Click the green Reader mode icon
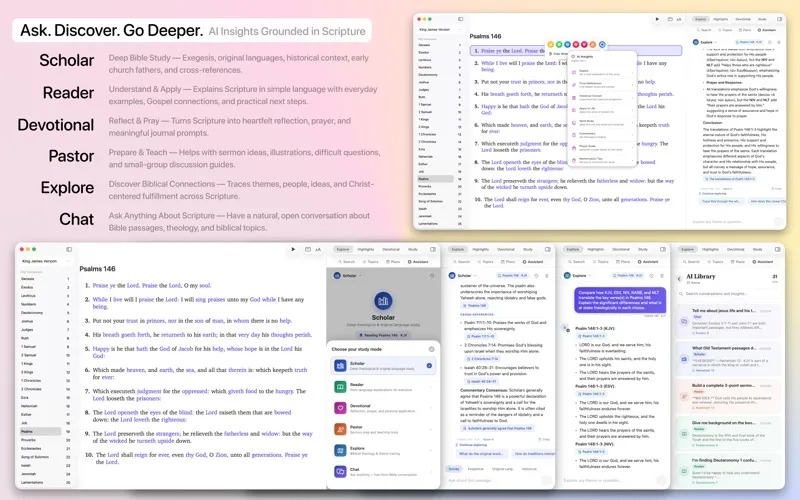Screen dimensions: 800x500 click(340, 387)
